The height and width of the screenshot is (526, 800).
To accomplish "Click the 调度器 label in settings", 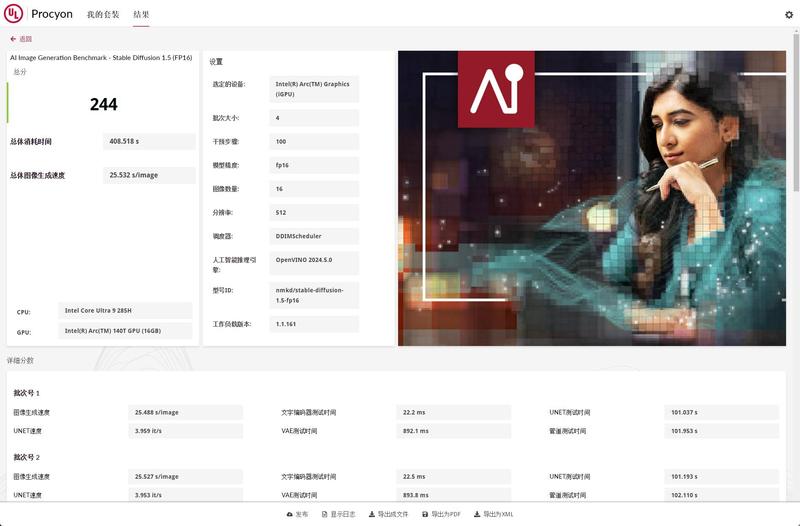I will tap(222, 236).
